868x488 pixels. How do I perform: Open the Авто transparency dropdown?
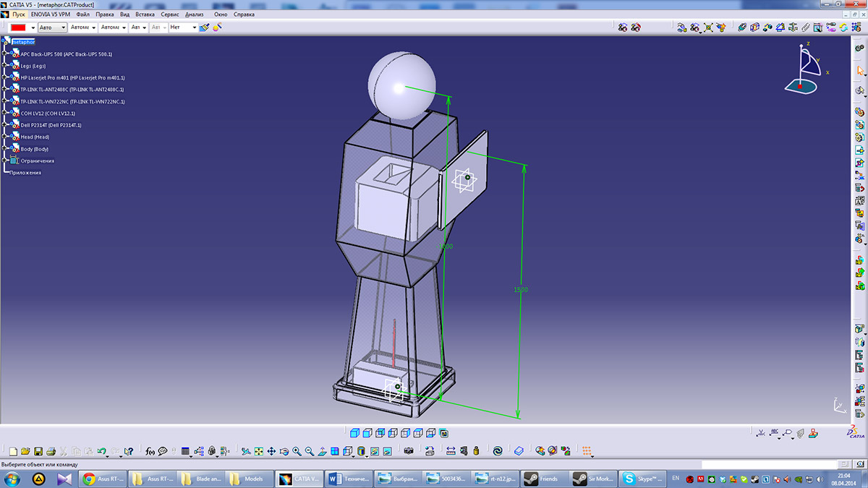pyautogui.click(x=63, y=27)
